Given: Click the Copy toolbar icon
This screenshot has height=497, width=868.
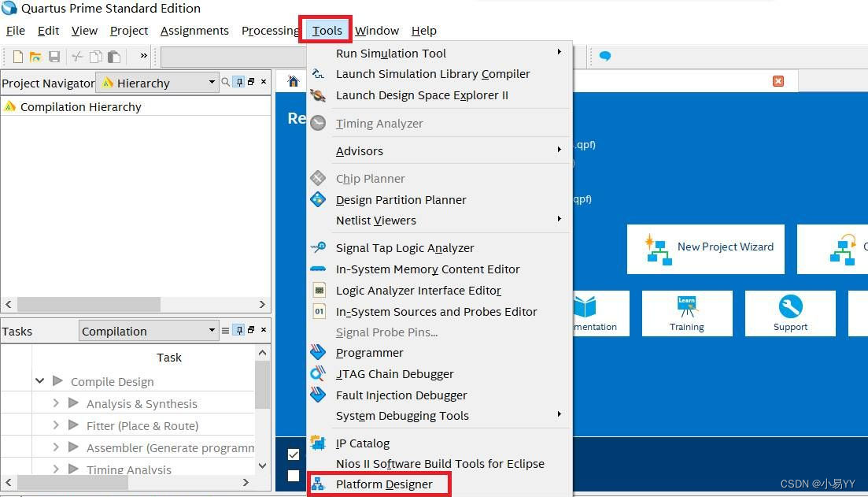Looking at the screenshot, I should pyautogui.click(x=96, y=57).
